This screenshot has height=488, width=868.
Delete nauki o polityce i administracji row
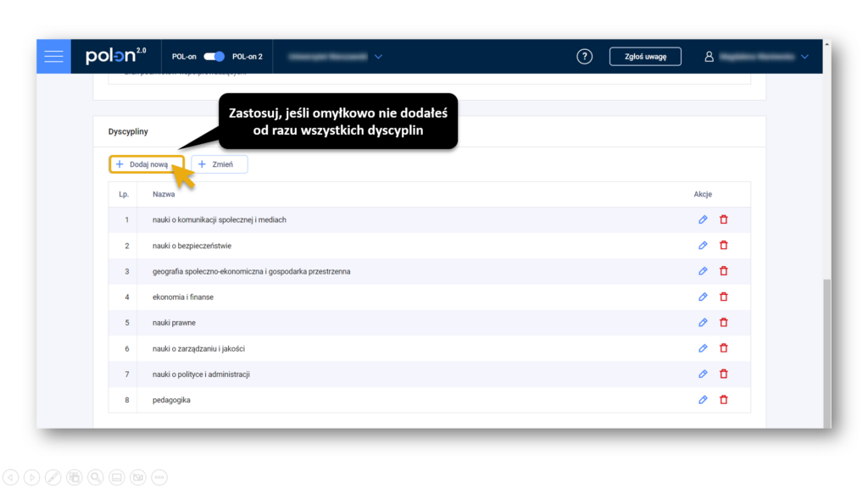tap(724, 374)
